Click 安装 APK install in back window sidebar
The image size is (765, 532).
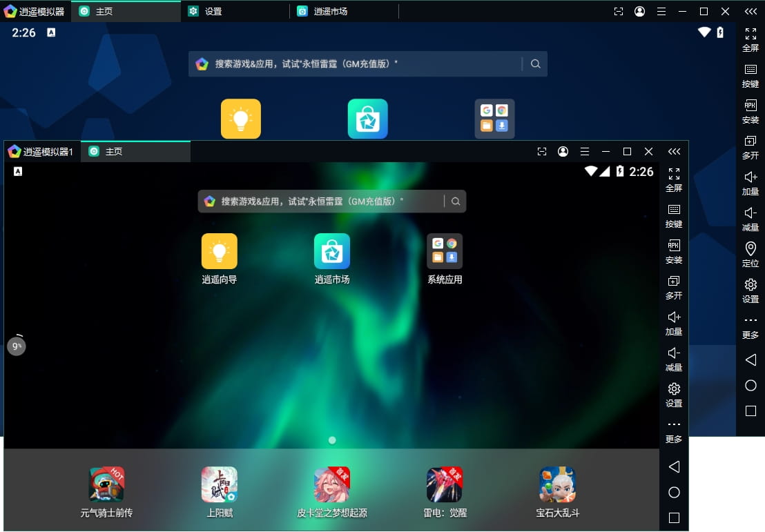pos(751,112)
